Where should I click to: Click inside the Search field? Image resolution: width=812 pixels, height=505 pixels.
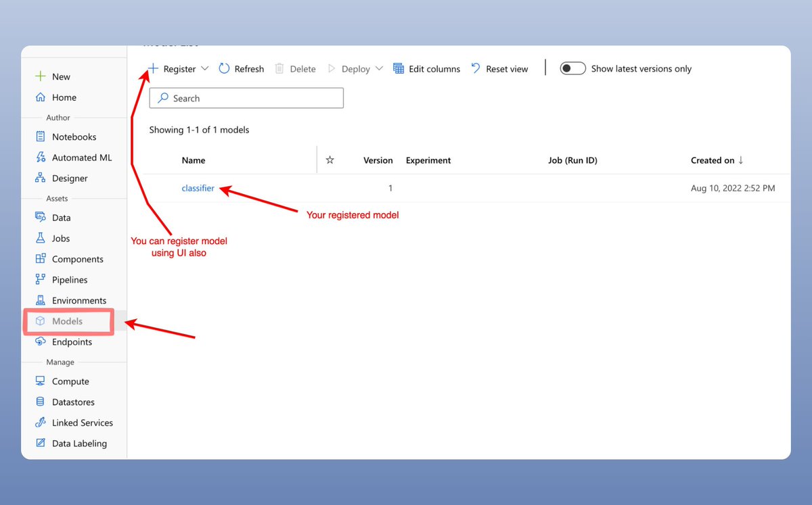(246, 97)
